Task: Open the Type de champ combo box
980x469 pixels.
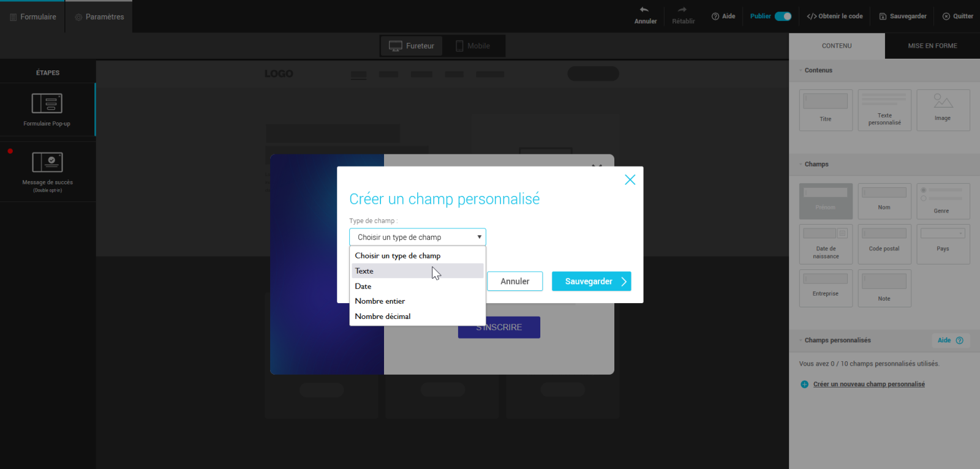Action: [418, 237]
